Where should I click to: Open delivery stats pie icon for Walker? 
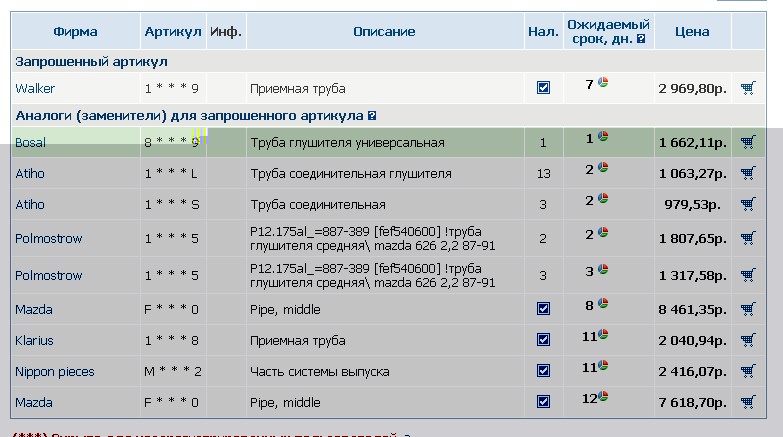pos(603,82)
